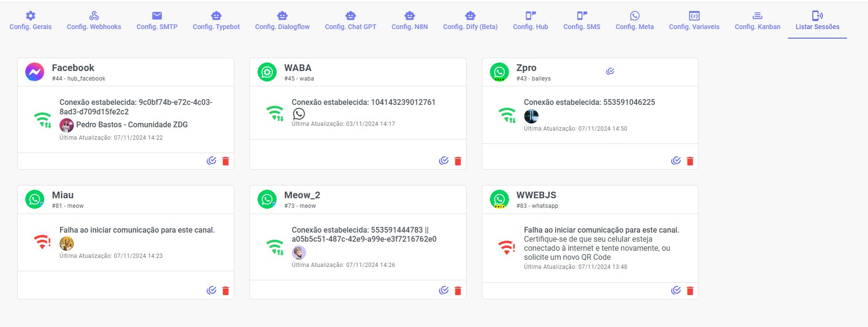Open Config. Chat GPT tab
Viewport: 868px width, 327px height.
[350, 21]
